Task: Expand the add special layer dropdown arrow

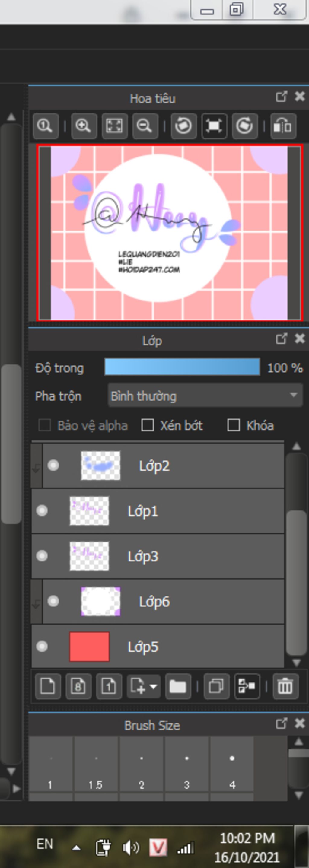Action: tap(153, 686)
